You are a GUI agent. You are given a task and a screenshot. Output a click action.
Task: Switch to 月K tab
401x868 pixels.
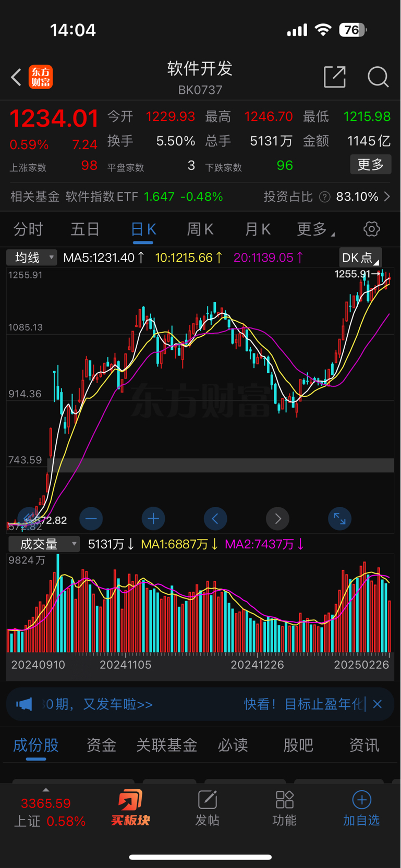point(258,229)
